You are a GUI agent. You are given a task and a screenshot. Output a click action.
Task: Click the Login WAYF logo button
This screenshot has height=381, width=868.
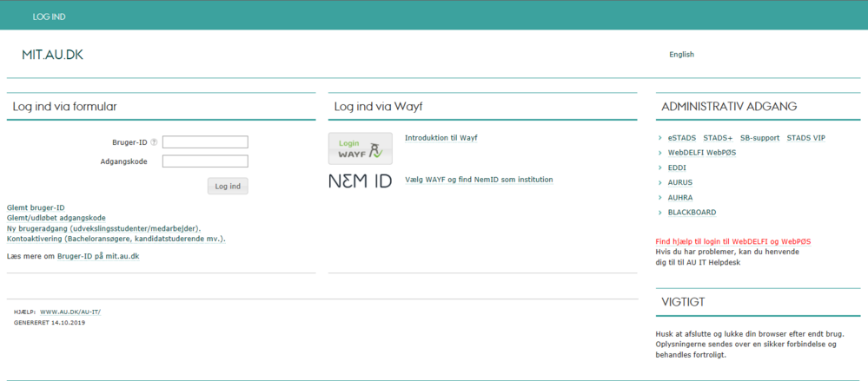(361, 148)
